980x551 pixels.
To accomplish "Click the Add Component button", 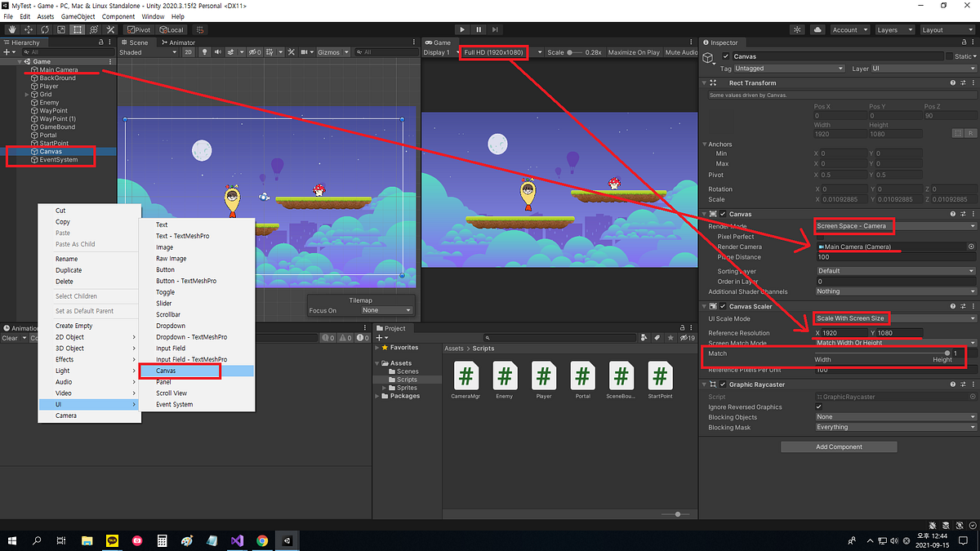I will point(839,447).
